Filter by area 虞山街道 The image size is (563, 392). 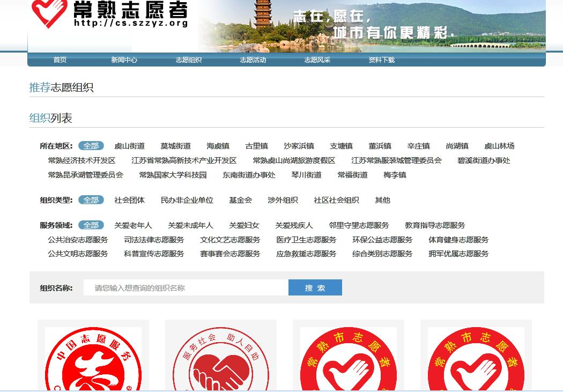[130, 146]
